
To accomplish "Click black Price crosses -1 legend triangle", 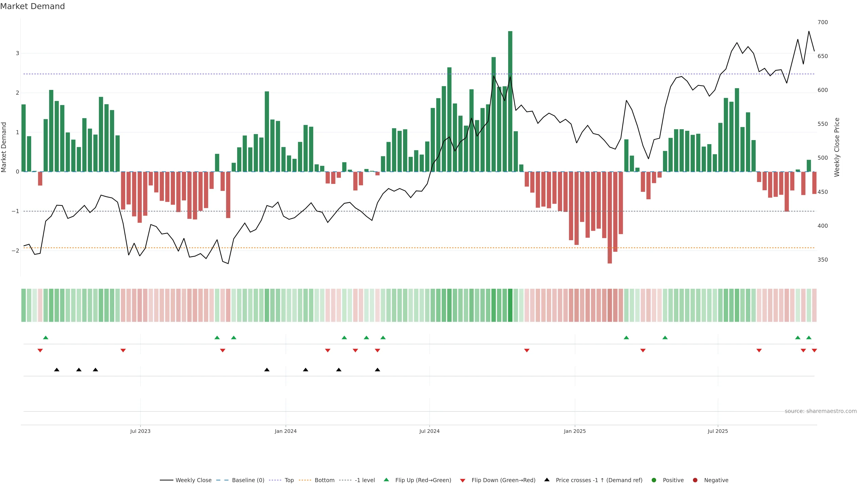I will (x=547, y=480).
